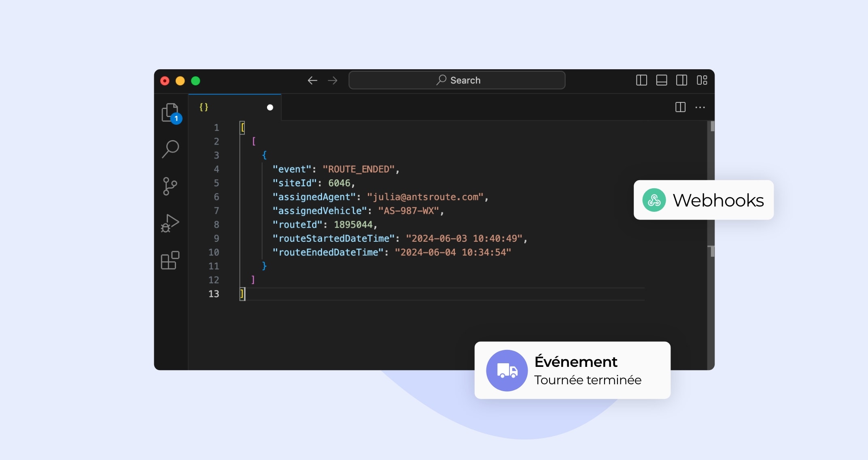Toggle the secondary sidebar layout
868x460 pixels.
point(681,80)
